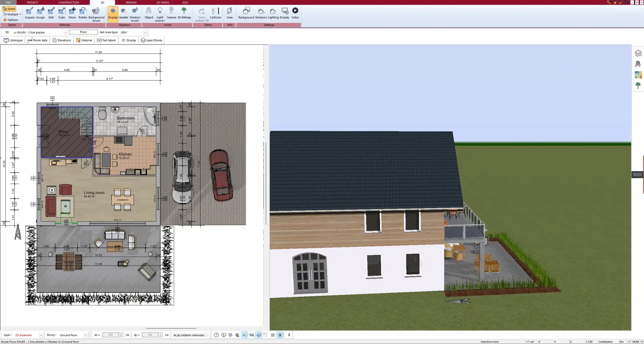Toggle the roof visibility icon in bottom bar
Screen dimensions: 644x344
pos(245,335)
